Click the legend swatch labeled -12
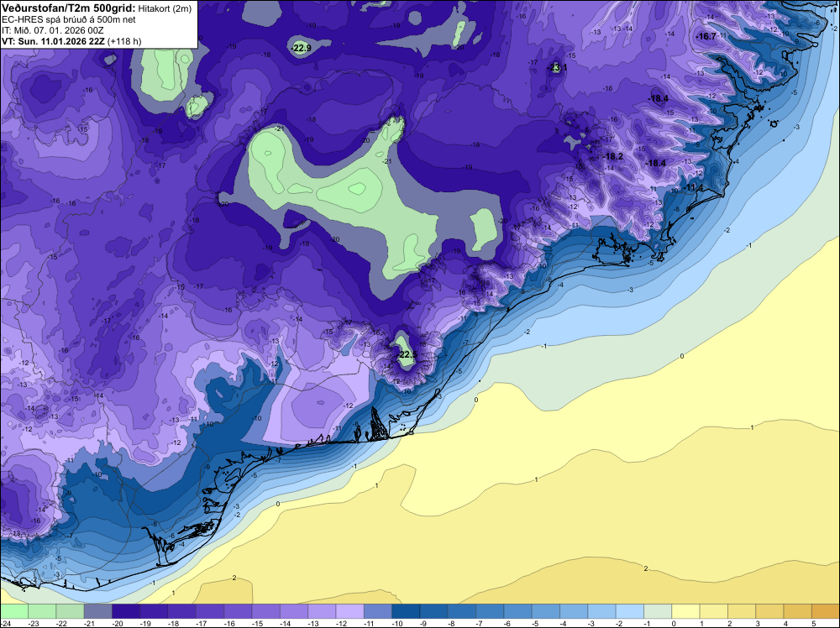This screenshot has width=840, height=628. [x=349, y=611]
